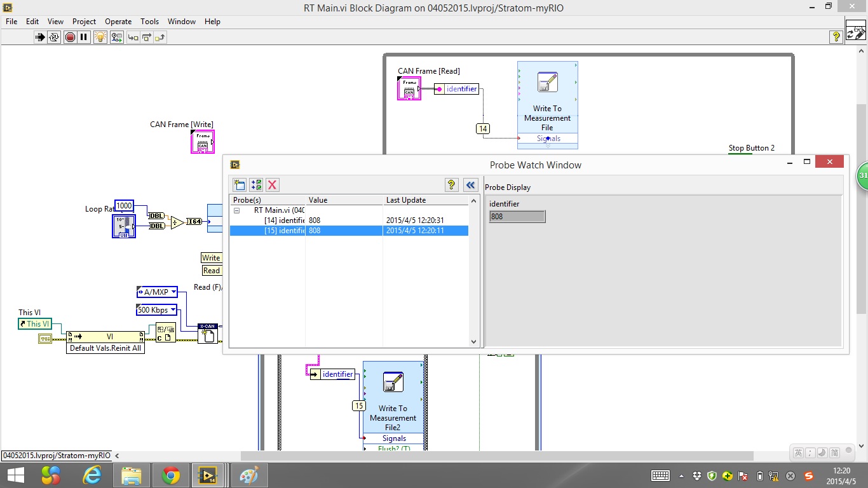Toggle Highlight Execution light bulb

(x=100, y=37)
